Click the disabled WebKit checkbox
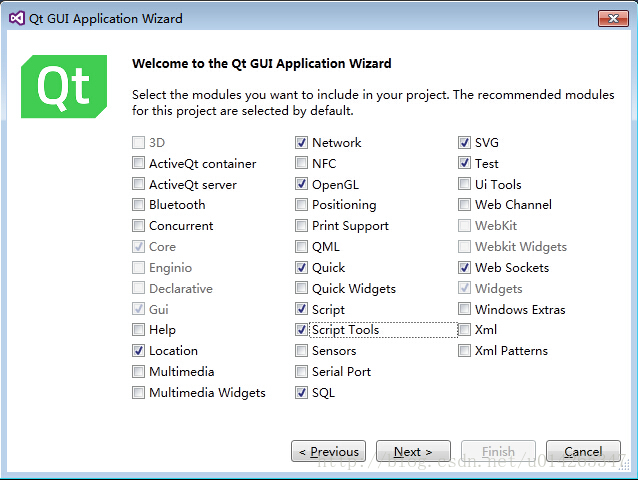Viewport: 638px width, 481px height. 464,225
